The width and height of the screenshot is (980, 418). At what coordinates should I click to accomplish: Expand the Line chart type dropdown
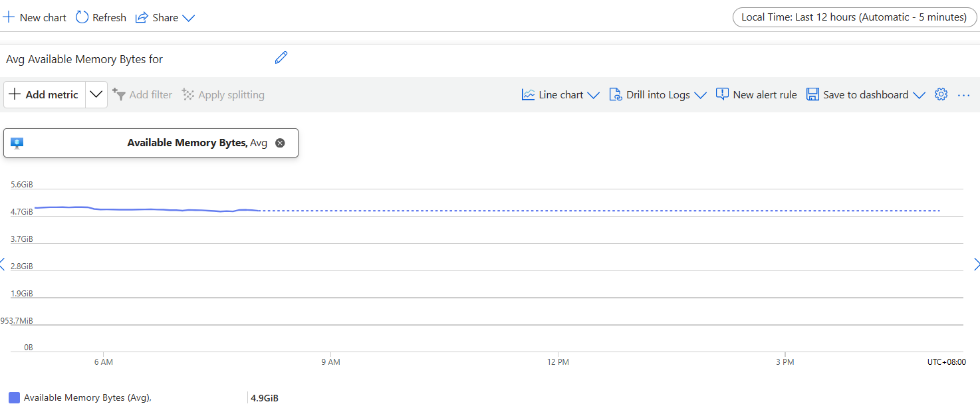tap(594, 95)
